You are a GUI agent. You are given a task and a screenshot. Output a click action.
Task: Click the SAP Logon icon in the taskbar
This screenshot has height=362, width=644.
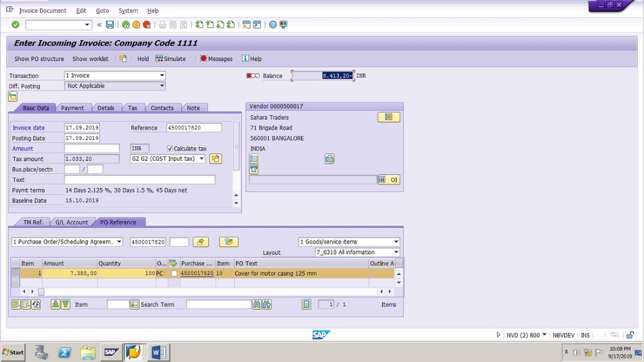click(x=111, y=352)
